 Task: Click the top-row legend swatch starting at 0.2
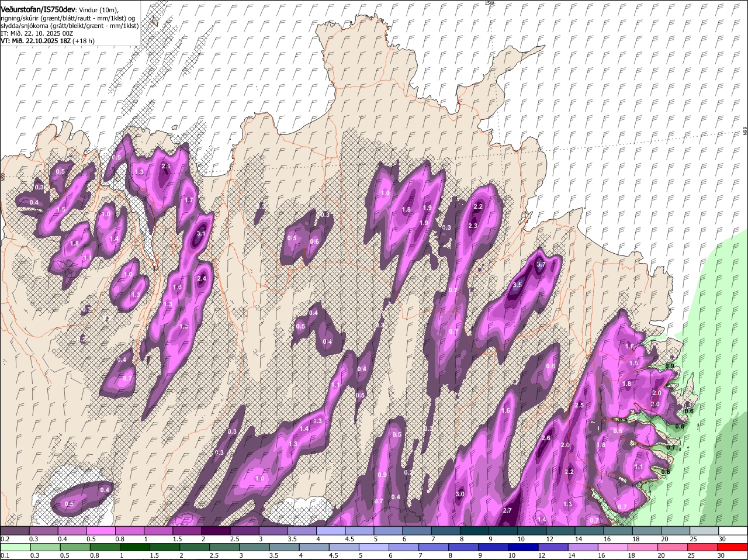pos(15,531)
